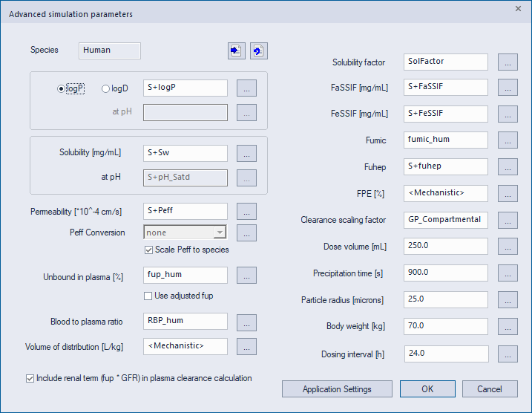
Task: Click the Fuhep field S+fuhep
Action: click(446, 167)
